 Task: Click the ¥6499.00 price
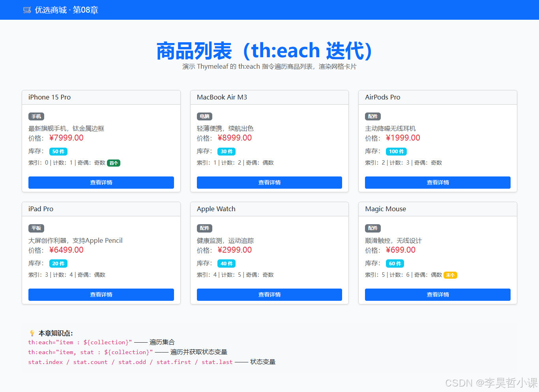click(x=66, y=250)
